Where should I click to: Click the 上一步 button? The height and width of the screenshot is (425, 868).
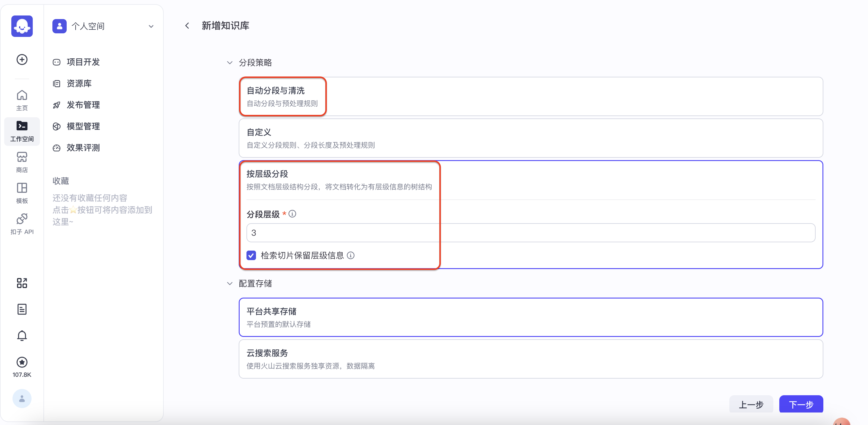click(751, 404)
